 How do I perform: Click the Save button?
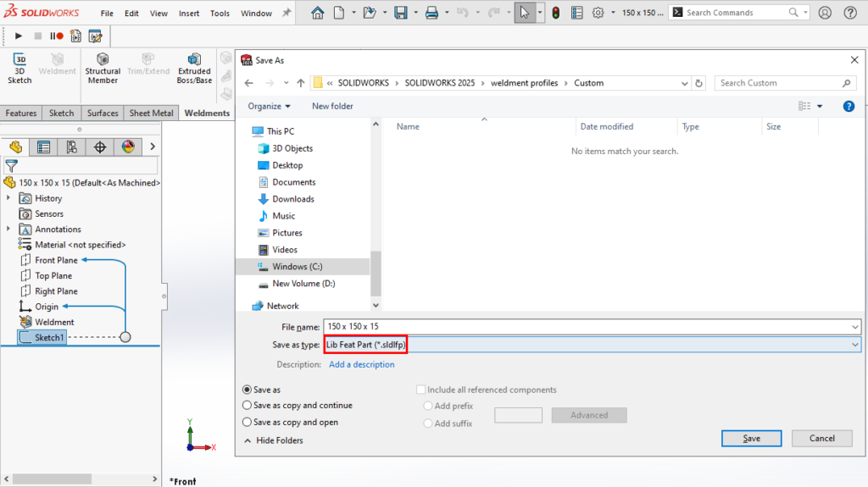751,438
